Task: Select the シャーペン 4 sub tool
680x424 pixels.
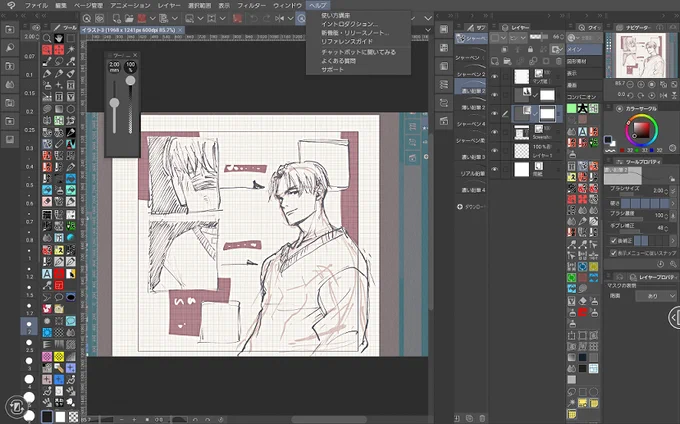Action: [x=471, y=120]
